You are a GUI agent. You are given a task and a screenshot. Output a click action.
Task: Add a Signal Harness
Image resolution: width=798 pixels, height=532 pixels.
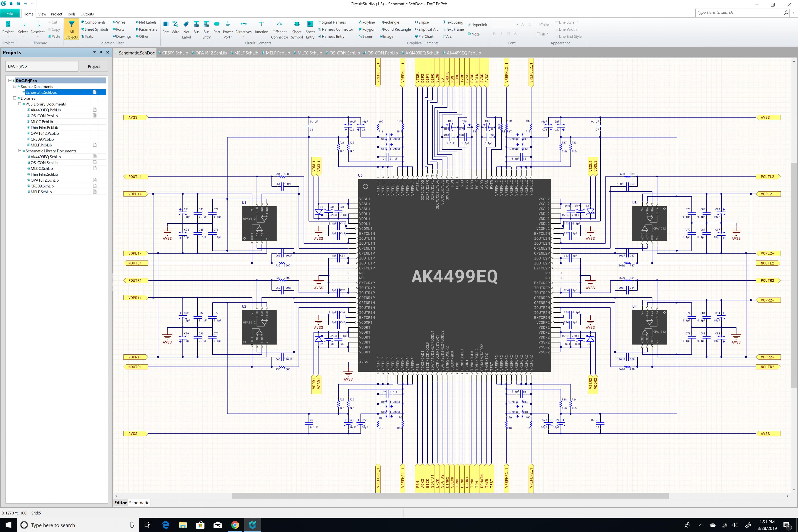point(332,22)
